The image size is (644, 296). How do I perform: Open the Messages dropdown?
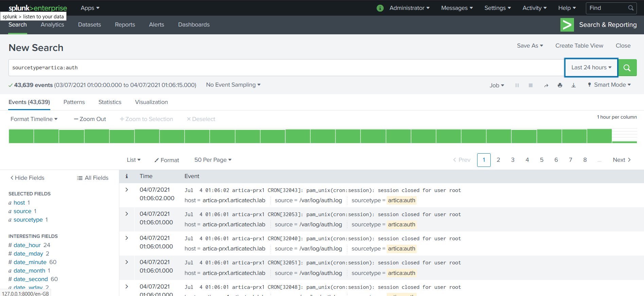pos(457,8)
